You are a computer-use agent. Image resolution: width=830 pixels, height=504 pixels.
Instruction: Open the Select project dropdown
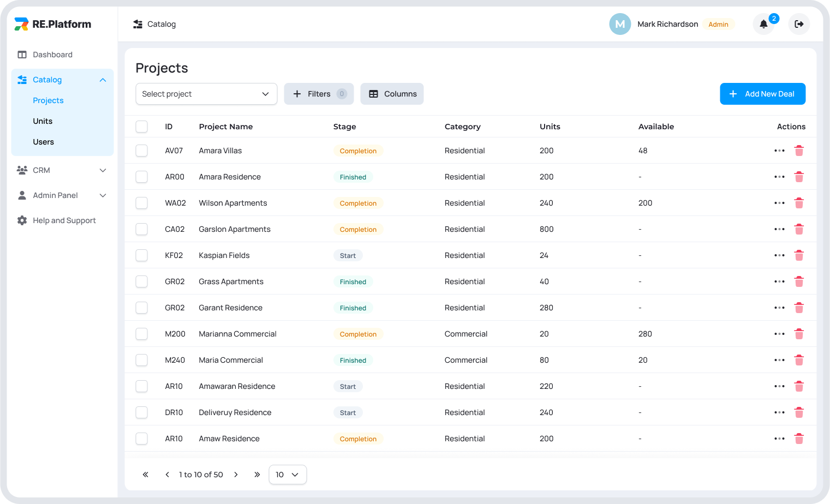tap(206, 94)
